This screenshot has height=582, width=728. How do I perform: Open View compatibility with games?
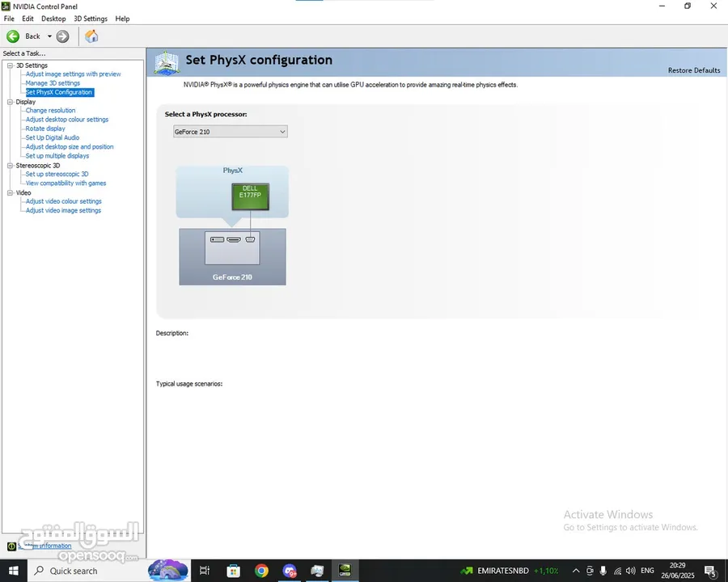66,183
